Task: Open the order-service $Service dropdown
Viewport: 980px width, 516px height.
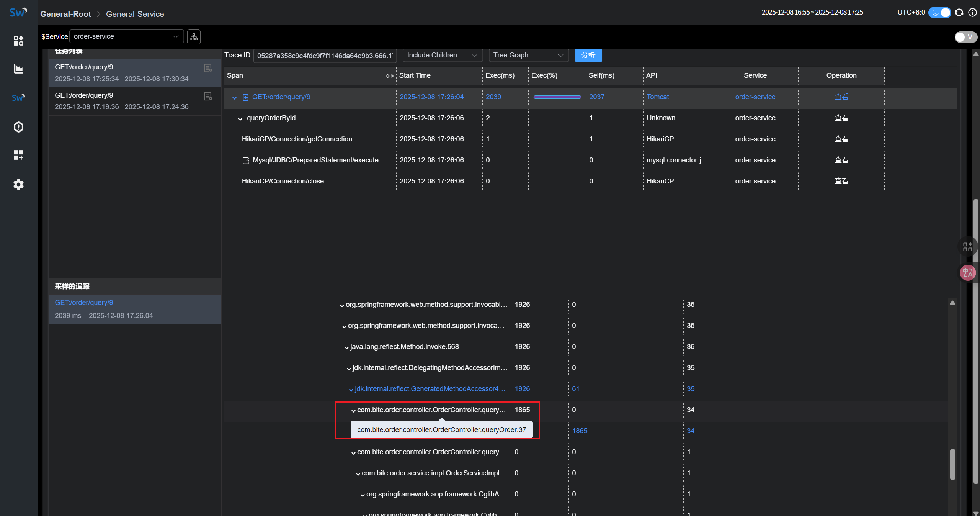Action: click(x=126, y=36)
